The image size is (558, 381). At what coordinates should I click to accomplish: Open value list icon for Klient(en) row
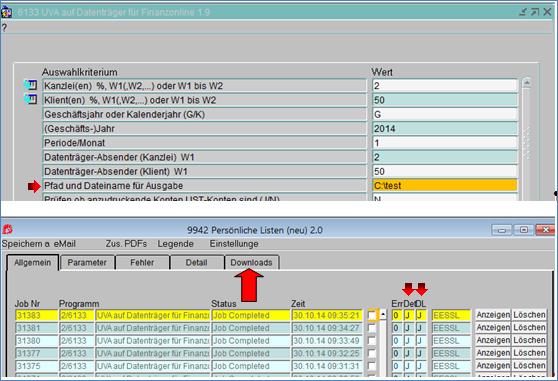pyautogui.click(x=31, y=99)
